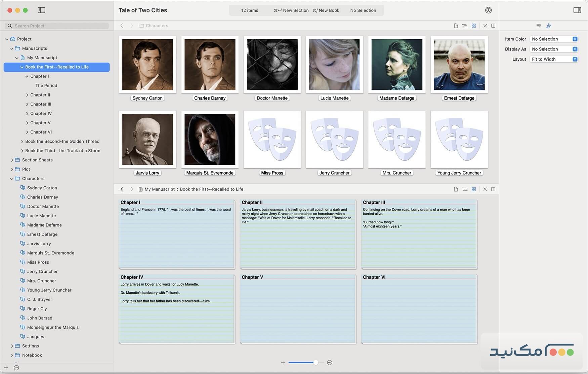Expand Chapter II in the sidebar tree
The height and width of the screenshot is (374, 588).
click(x=27, y=95)
